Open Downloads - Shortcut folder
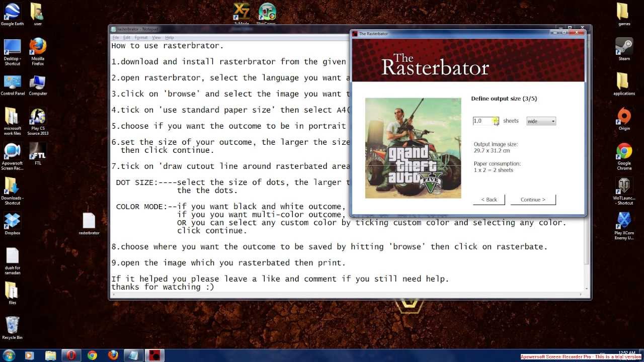This screenshot has height=362, width=644. [12, 191]
